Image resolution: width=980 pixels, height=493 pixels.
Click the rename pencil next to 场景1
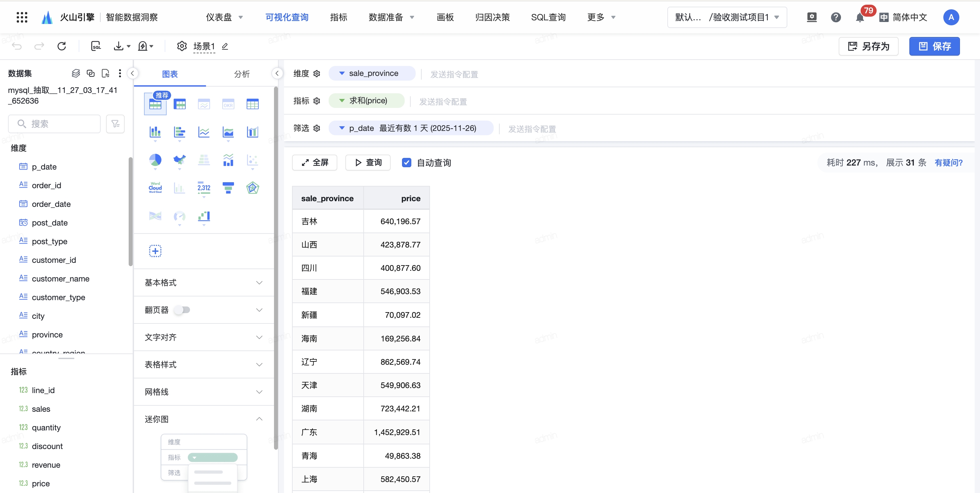(225, 46)
